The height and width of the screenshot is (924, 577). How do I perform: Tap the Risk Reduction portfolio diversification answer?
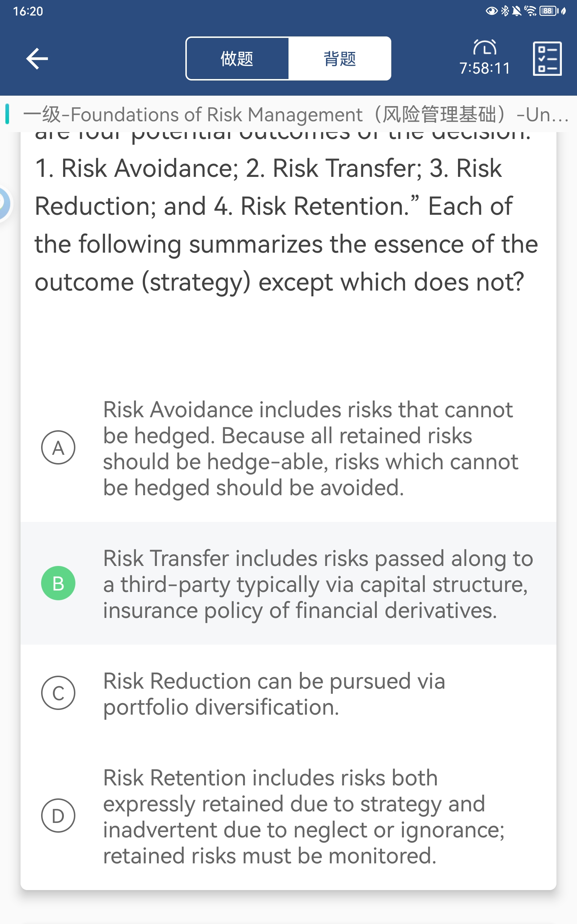coord(274,694)
